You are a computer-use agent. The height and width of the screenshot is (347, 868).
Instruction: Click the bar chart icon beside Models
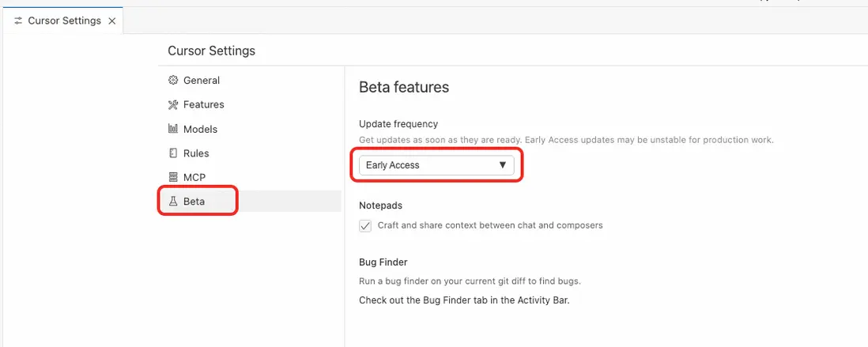173,129
